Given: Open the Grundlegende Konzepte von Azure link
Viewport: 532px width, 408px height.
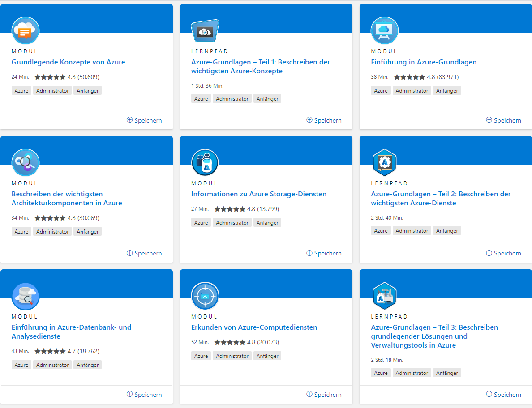Looking at the screenshot, I should point(68,62).
